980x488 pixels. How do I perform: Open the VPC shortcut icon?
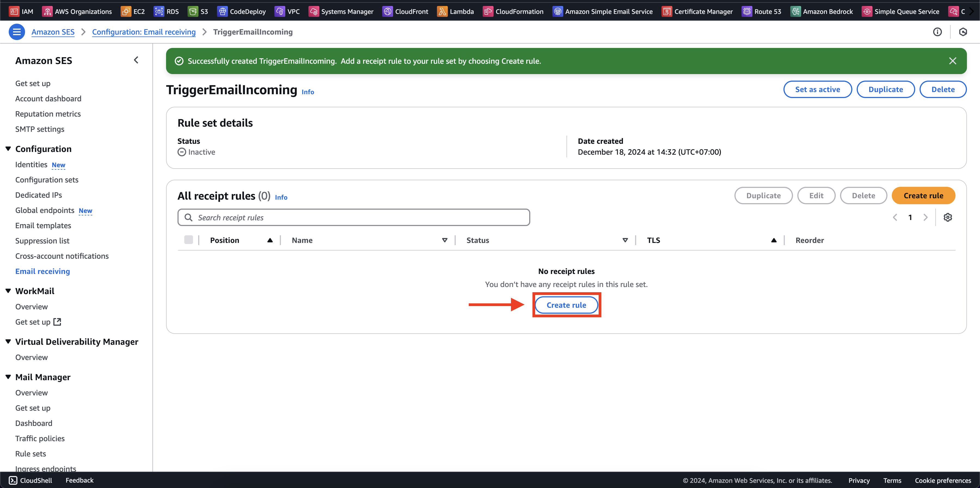tap(280, 11)
